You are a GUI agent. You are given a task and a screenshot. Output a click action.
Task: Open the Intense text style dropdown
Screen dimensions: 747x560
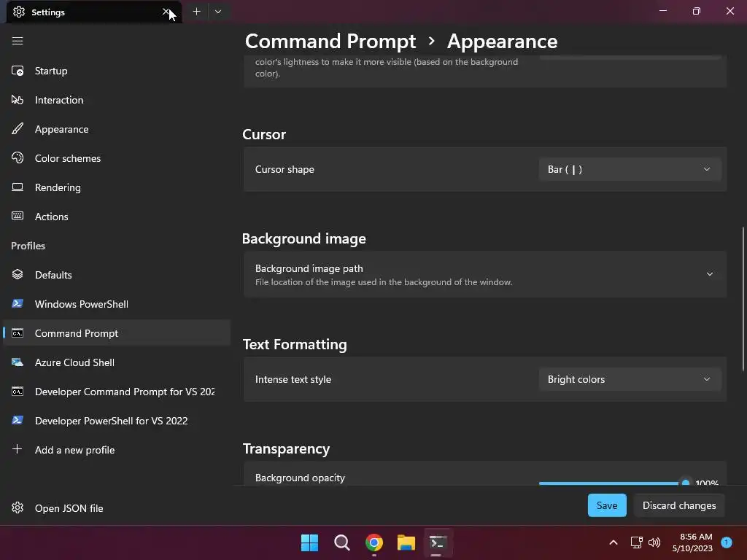tap(630, 379)
